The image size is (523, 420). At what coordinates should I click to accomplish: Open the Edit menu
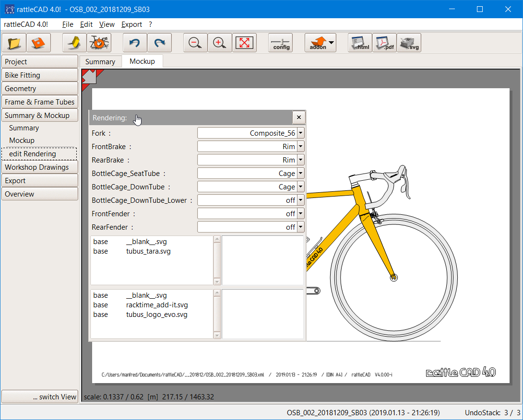click(86, 24)
